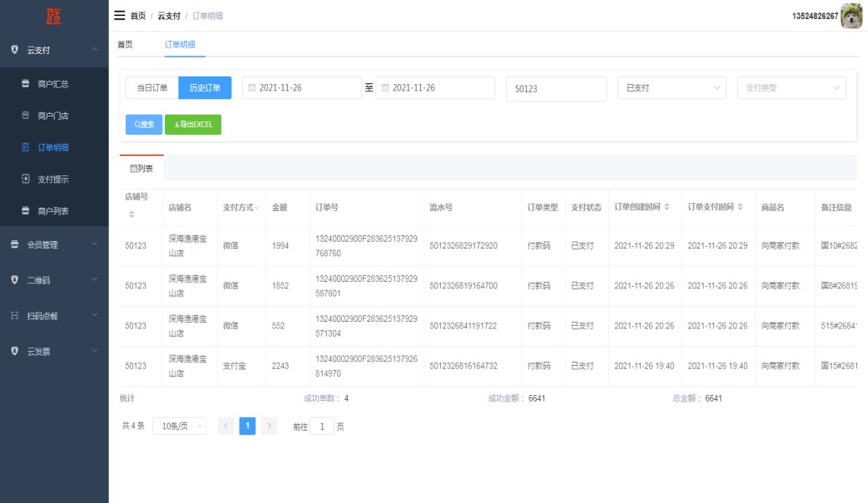Sort by 订单支付时间 column
Image resolution: width=868 pixels, height=503 pixels.
(x=740, y=207)
